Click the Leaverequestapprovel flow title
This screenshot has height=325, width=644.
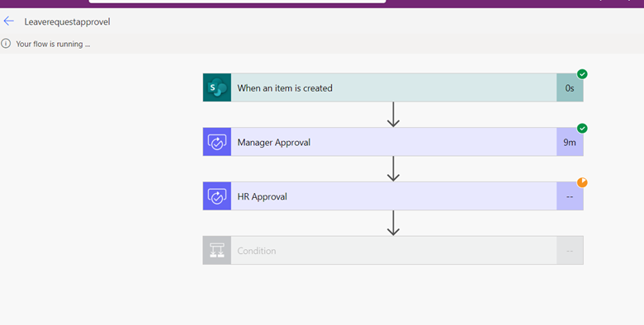pos(67,21)
